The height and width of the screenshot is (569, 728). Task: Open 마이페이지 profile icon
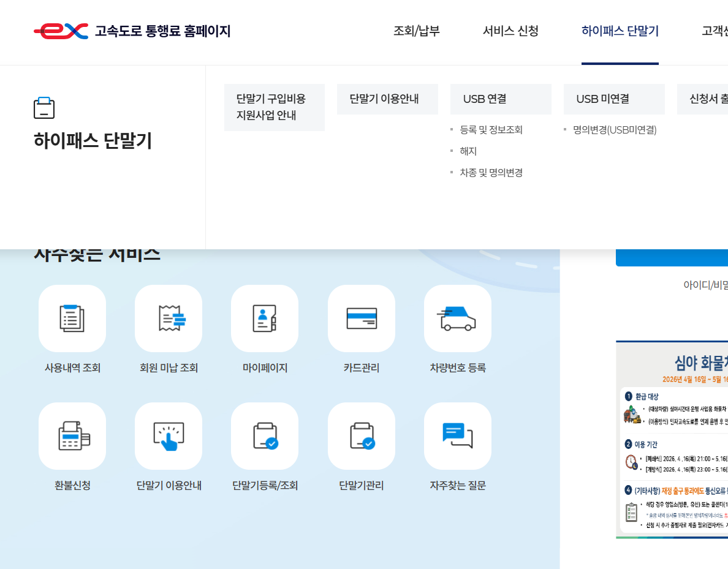[265, 318]
